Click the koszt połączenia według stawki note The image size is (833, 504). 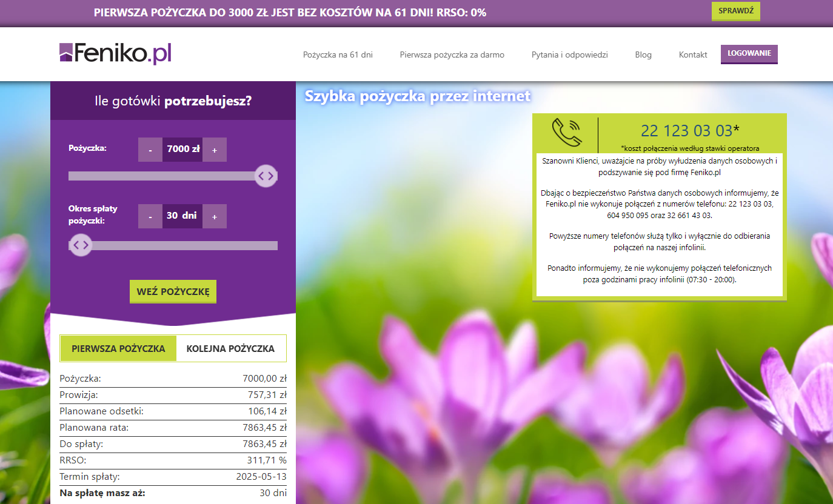pos(690,148)
